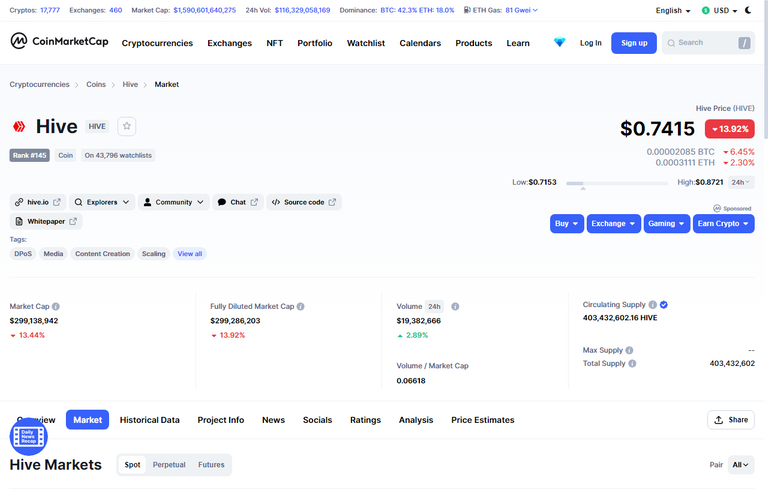
Task: Open Daily News Recap floating icon
Action: click(28, 436)
